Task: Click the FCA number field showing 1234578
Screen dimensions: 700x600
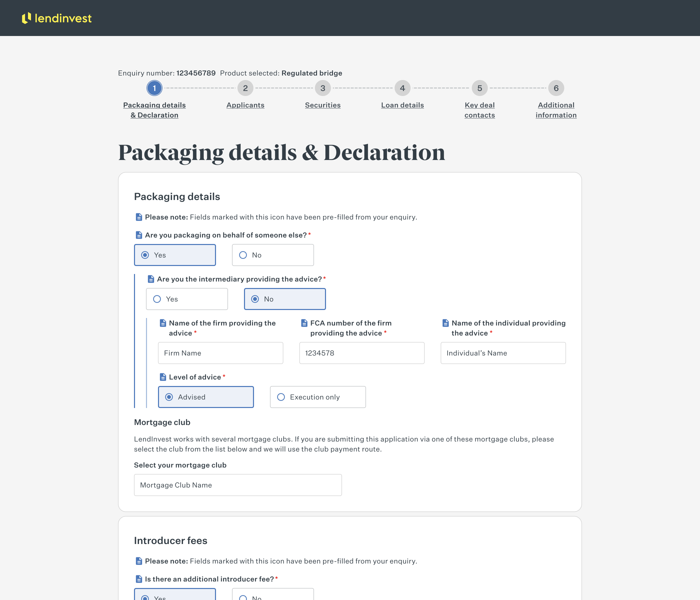Action: tap(362, 353)
